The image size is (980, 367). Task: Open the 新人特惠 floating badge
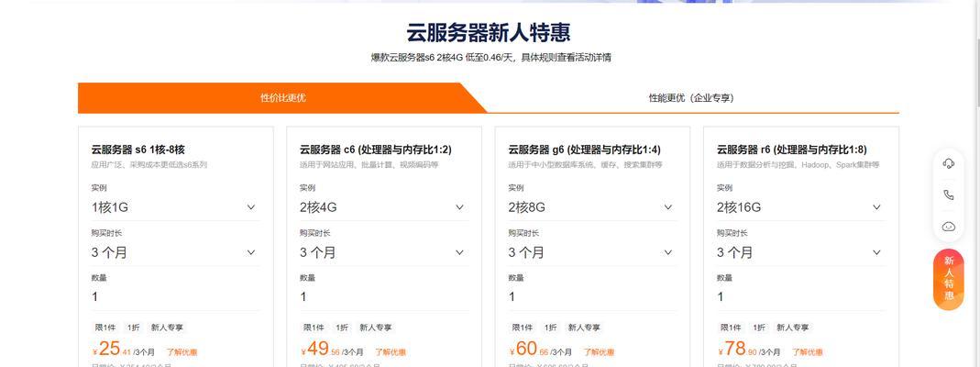tap(949, 279)
